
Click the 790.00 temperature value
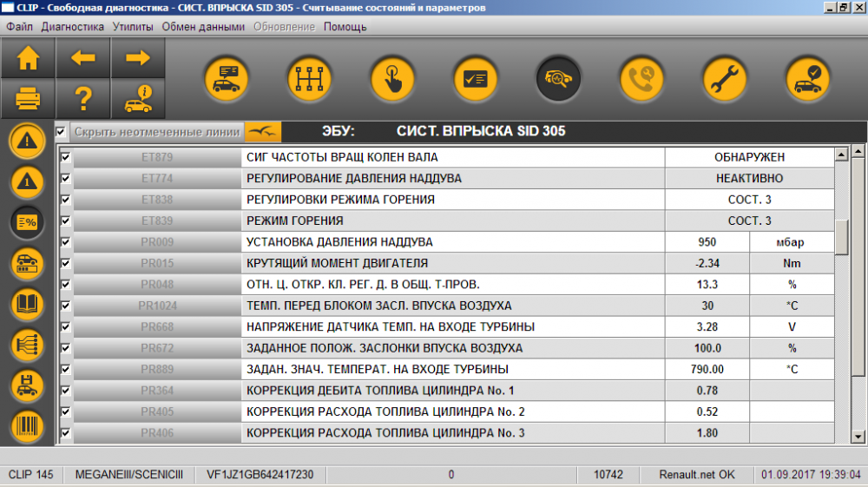coord(707,369)
